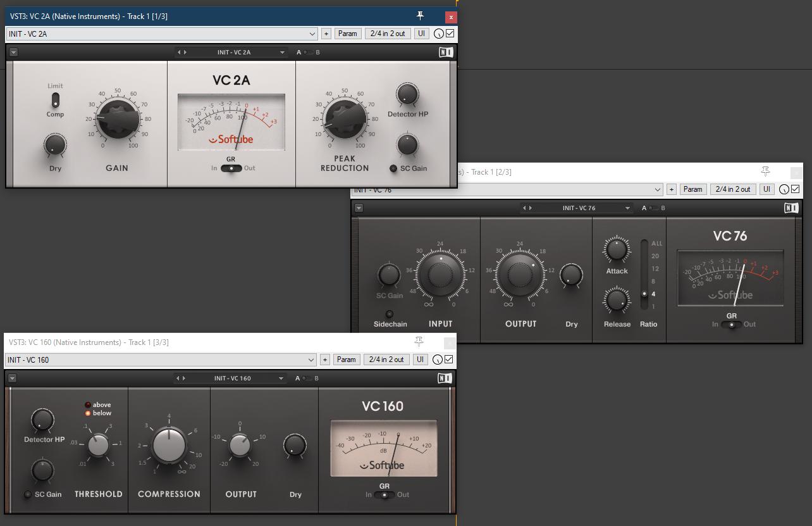Open VC 2A plugin header menu arrow
Viewport: 812px width, 526px height.
(13, 53)
